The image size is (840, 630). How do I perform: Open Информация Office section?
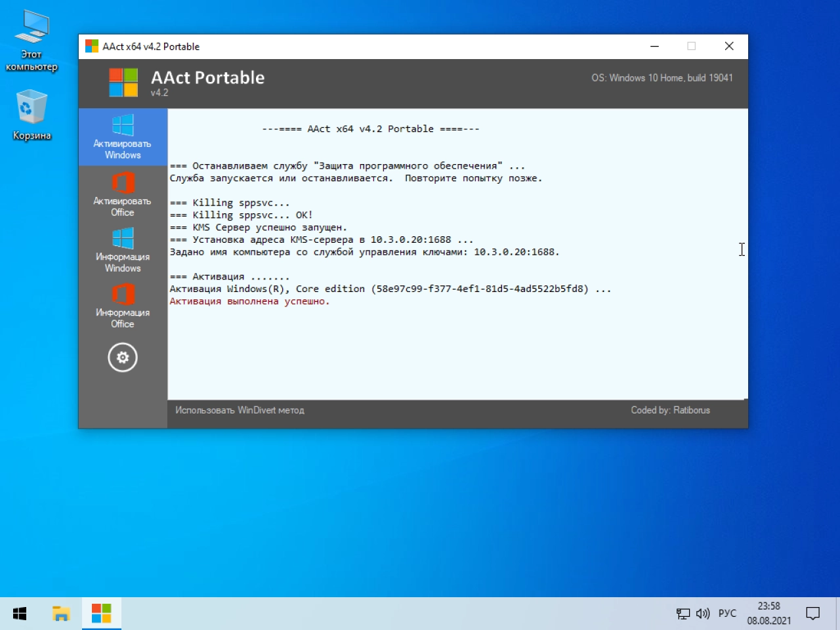point(123,306)
